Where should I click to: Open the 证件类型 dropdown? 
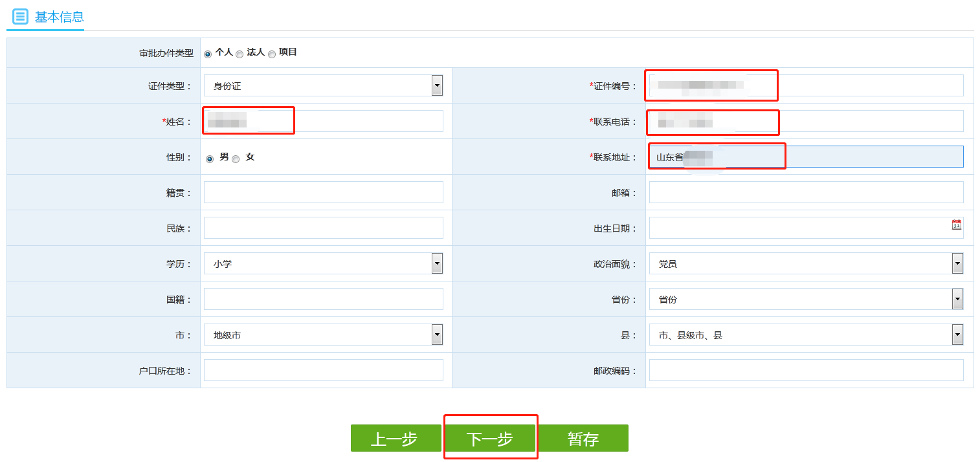(437, 85)
